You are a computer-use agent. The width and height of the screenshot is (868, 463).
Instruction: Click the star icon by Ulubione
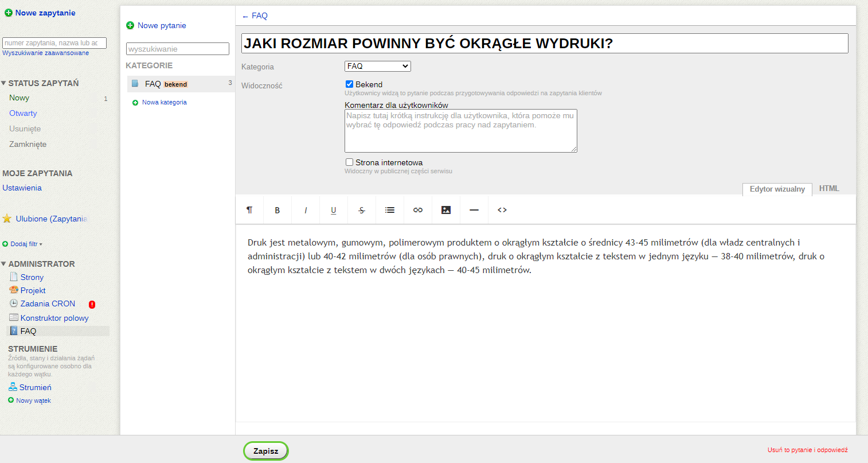[7, 219]
